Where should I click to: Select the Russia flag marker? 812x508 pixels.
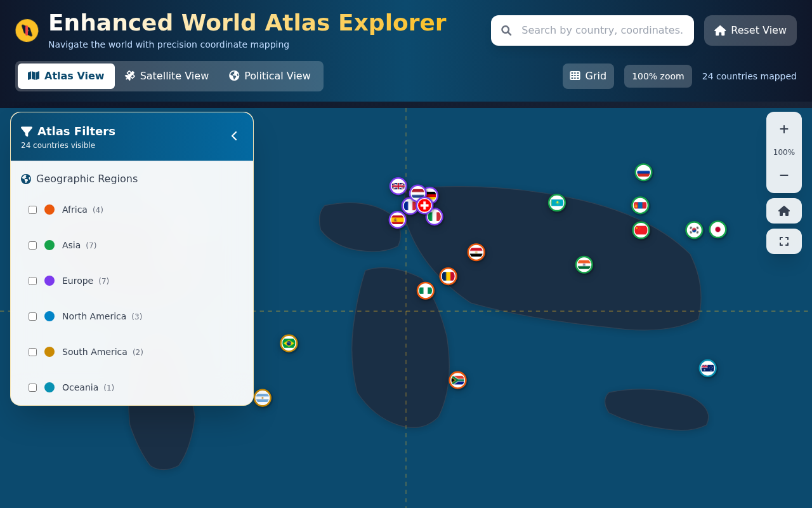tap(643, 171)
